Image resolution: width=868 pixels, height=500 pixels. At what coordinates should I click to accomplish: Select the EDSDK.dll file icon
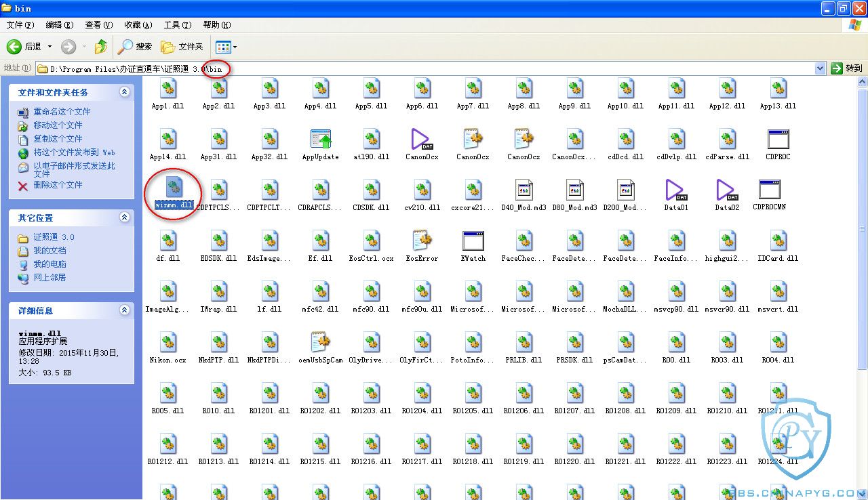point(219,241)
